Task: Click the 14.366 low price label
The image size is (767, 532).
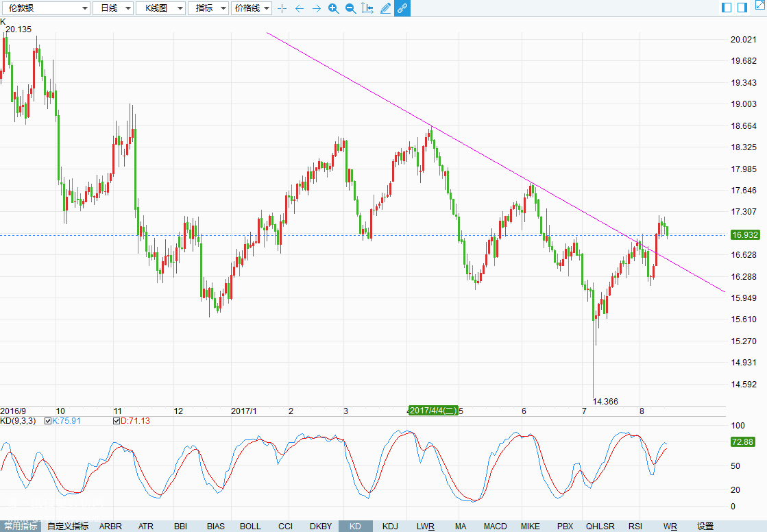Action: [x=605, y=401]
